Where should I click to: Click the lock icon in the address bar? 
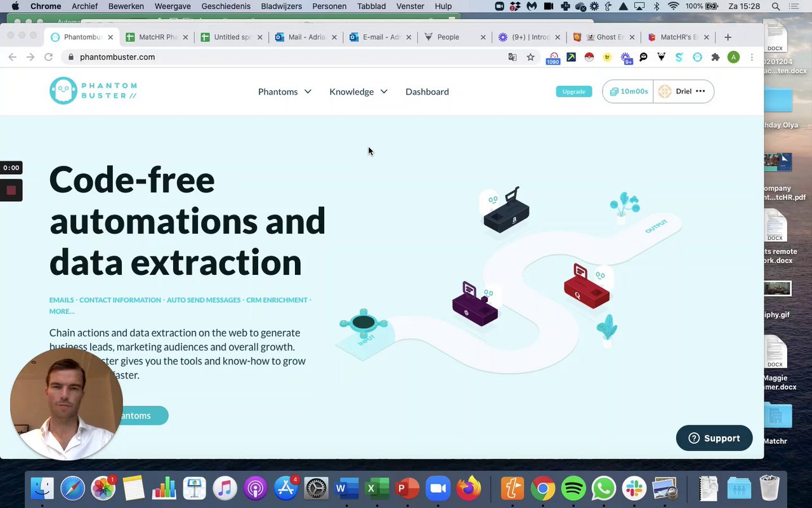(x=70, y=57)
